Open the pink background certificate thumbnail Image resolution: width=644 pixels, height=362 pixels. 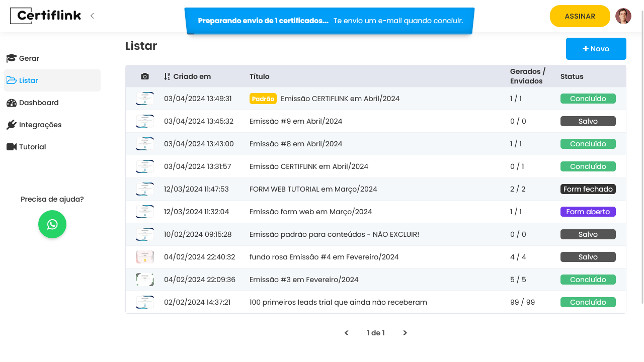coord(145,257)
